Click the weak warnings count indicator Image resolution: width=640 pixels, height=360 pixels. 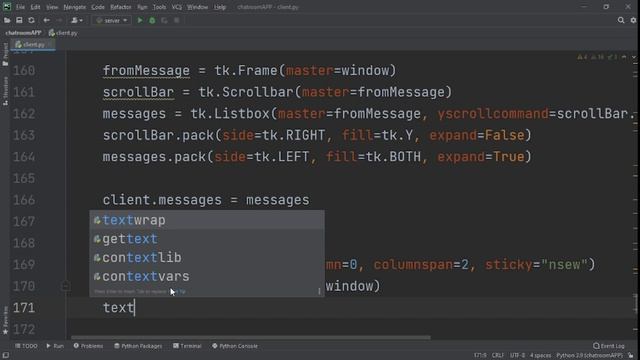598,57
